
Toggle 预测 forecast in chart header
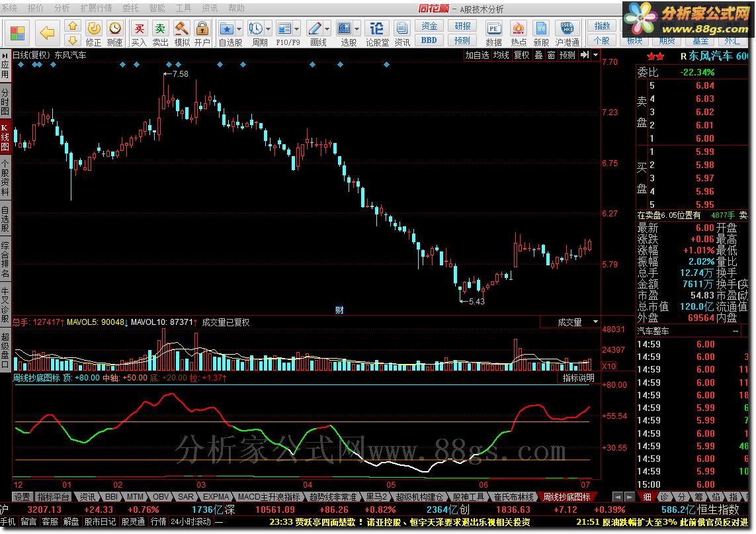click(x=567, y=55)
